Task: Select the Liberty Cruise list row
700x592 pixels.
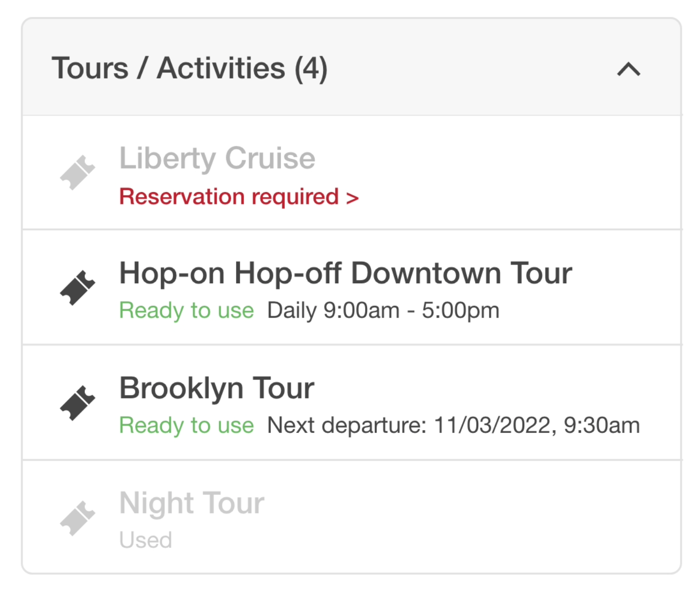Action: click(x=351, y=173)
